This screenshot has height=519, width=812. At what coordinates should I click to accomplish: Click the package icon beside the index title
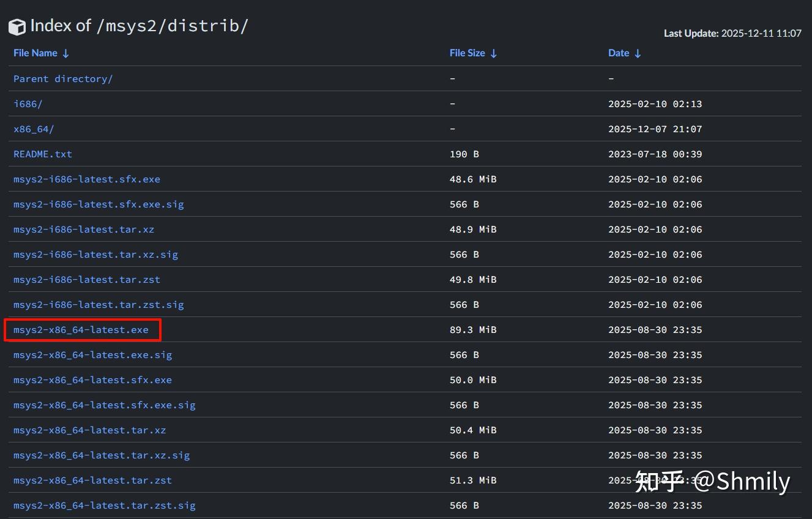click(17, 26)
